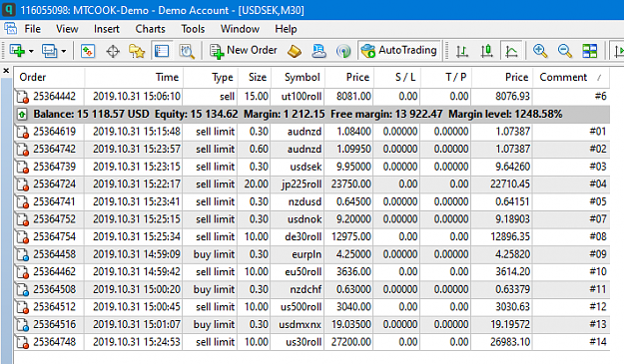Viewport: 624px width, 364px height.
Task: Click the New Order button
Action: coord(244,51)
